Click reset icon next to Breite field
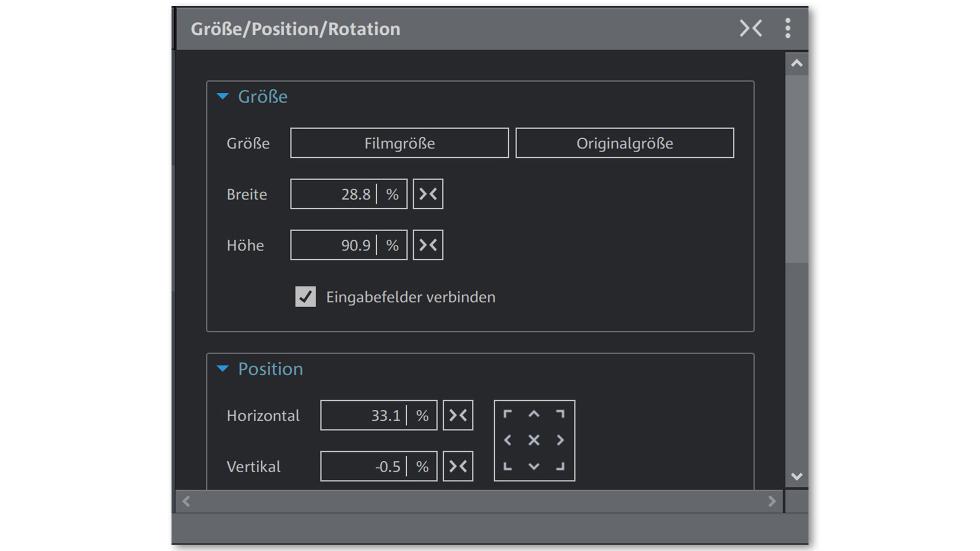Image resolution: width=980 pixels, height=551 pixels. click(x=428, y=194)
